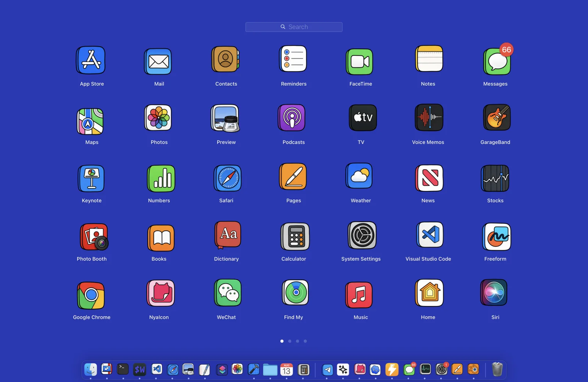The height and width of the screenshot is (382, 588).
Task: Launch Voice Memos
Action: point(429,118)
